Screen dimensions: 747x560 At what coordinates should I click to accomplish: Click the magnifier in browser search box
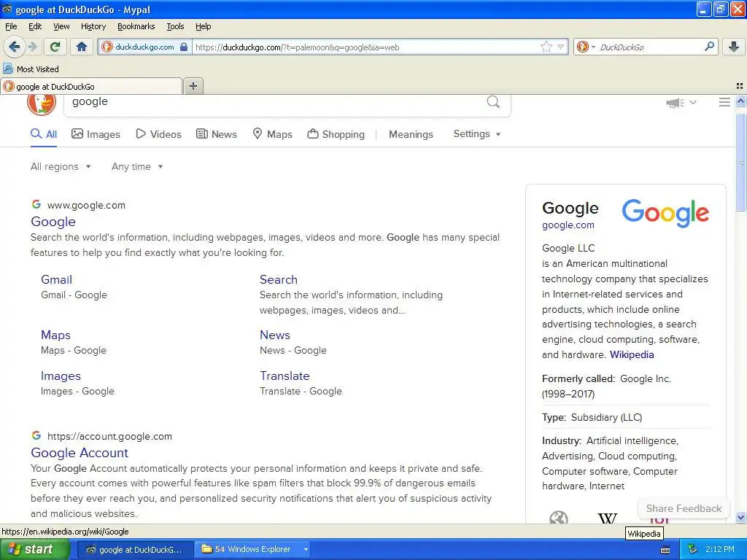click(x=709, y=46)
